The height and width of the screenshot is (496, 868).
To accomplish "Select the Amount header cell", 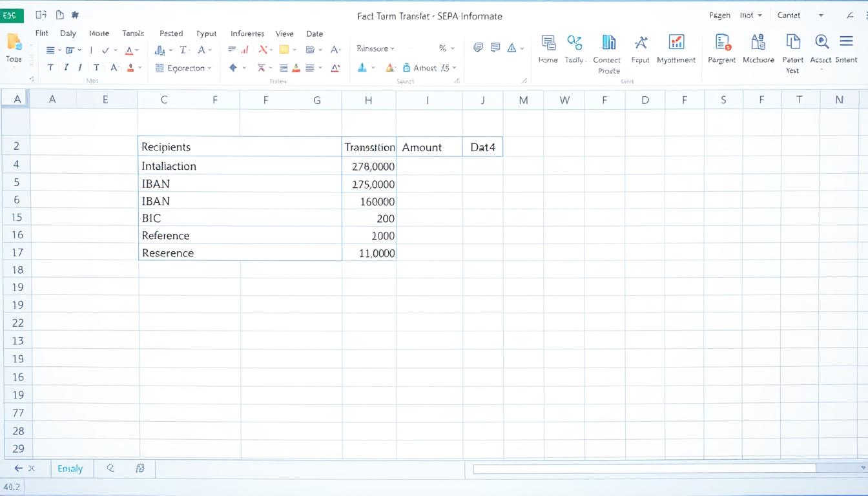I will (x=429, y=147).
